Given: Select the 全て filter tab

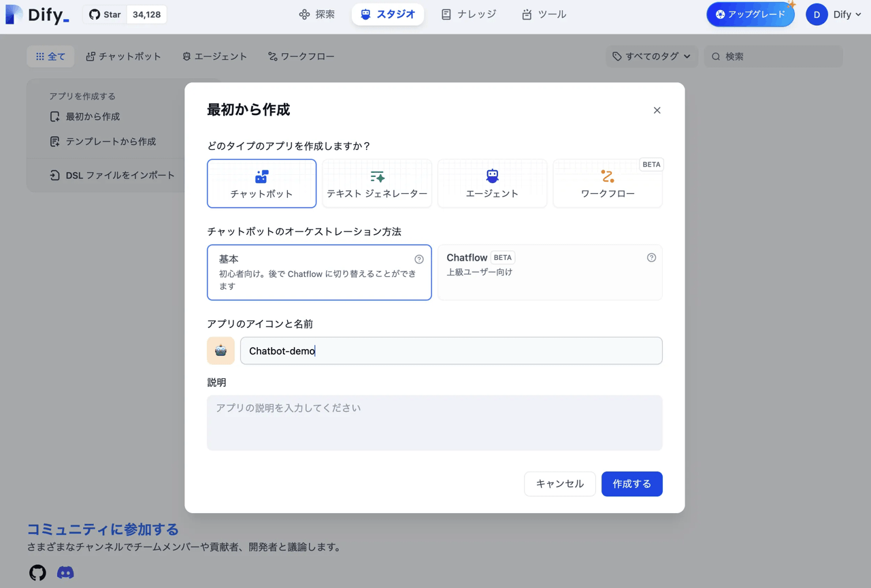Looking at the screenshot, I should click(x=50, y=56).
